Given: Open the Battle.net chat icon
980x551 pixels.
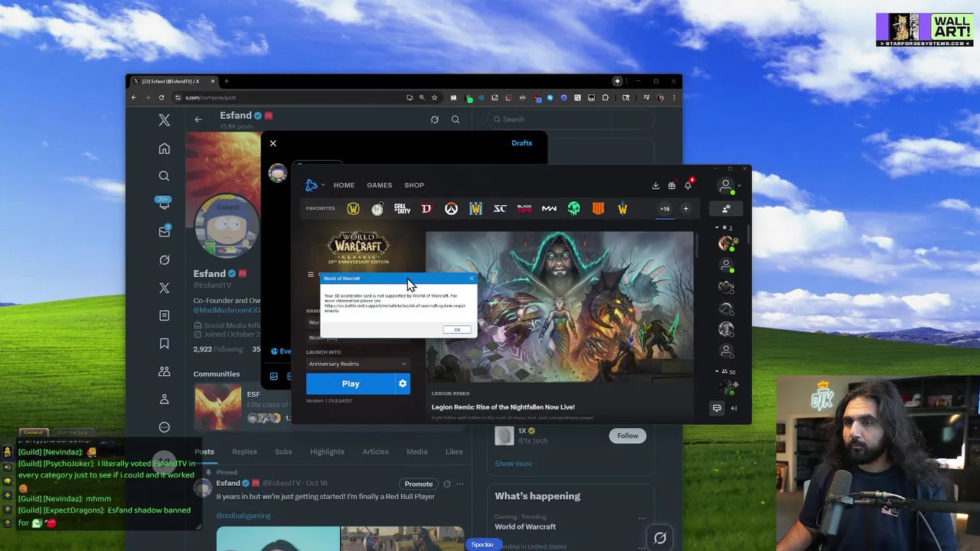Looking at the screenshot, I should [717, 408].
